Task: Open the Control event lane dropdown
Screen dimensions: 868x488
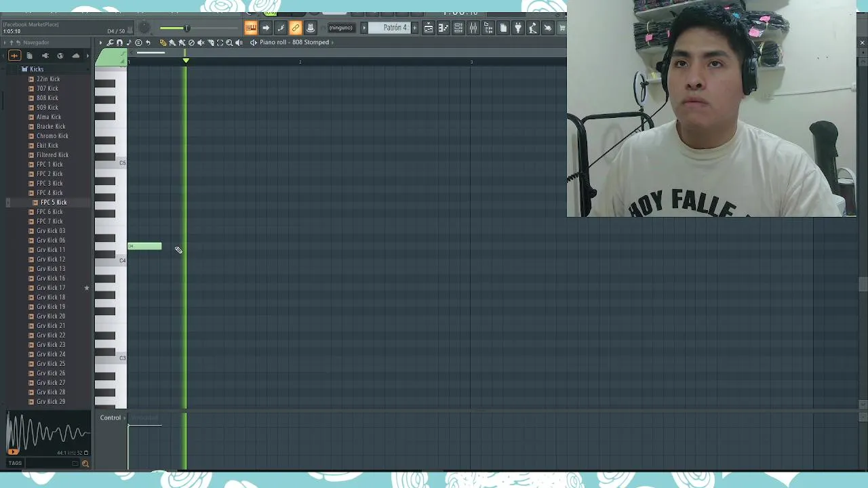Action: (113, 418)
